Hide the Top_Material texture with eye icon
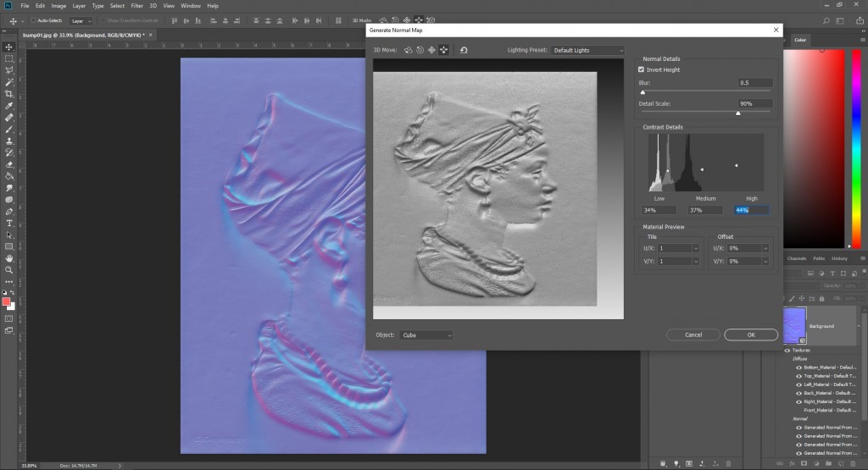Screen dimensions: 868x470 coord(798,375)
